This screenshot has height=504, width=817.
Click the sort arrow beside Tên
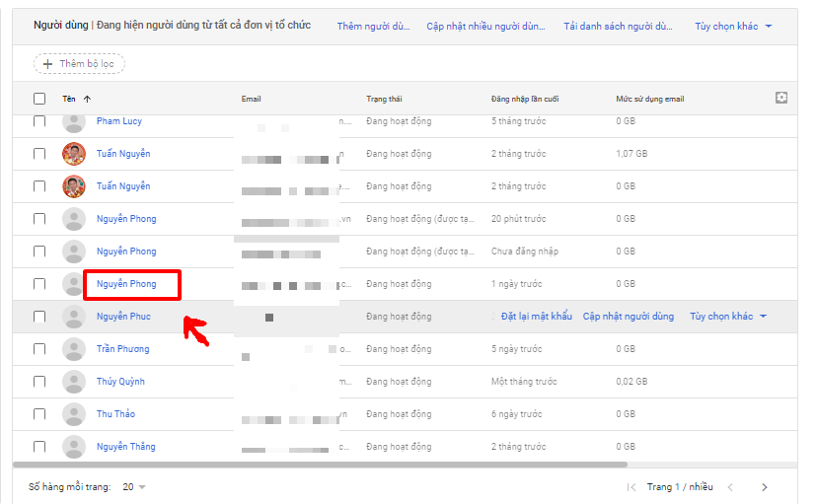(x=87, y=99)
